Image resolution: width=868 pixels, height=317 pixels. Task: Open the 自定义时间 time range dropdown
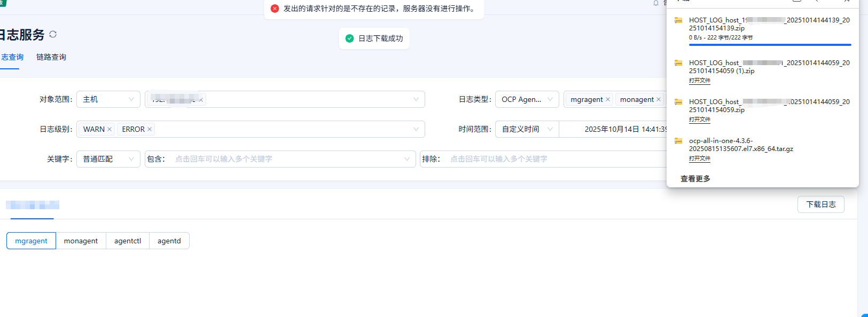click(x=527, y=129)
